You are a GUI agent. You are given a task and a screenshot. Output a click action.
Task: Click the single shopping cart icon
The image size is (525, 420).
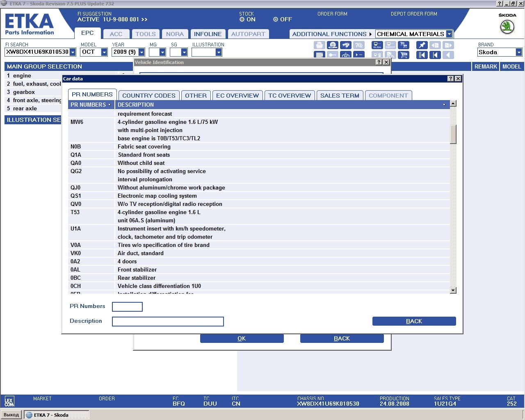404,55
